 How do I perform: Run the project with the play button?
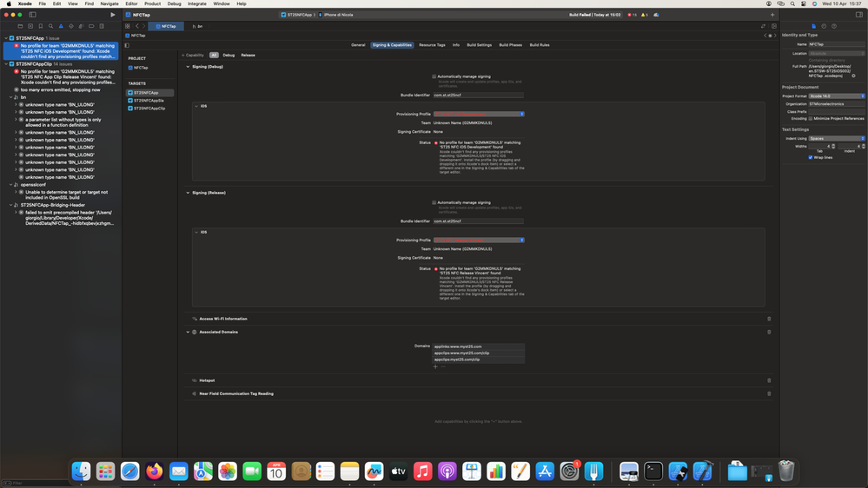(x=113, y=15)
